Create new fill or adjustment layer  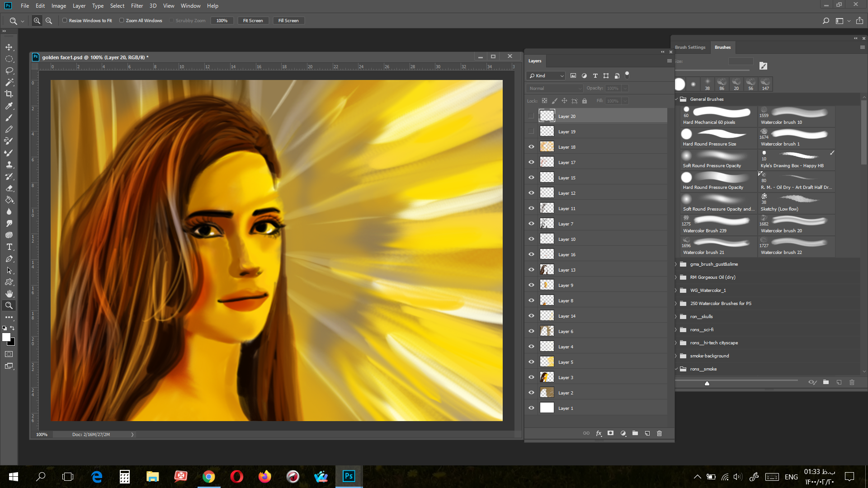pos(623,433)
